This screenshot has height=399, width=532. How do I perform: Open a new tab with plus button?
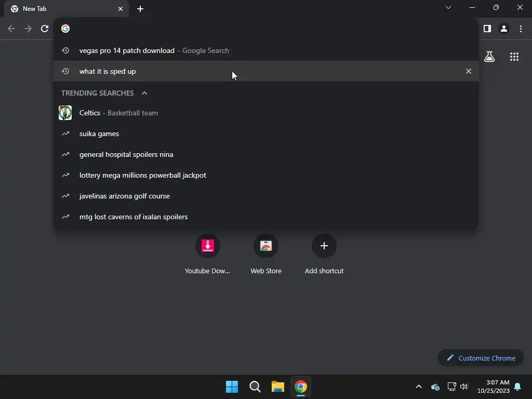coord(140,9)
